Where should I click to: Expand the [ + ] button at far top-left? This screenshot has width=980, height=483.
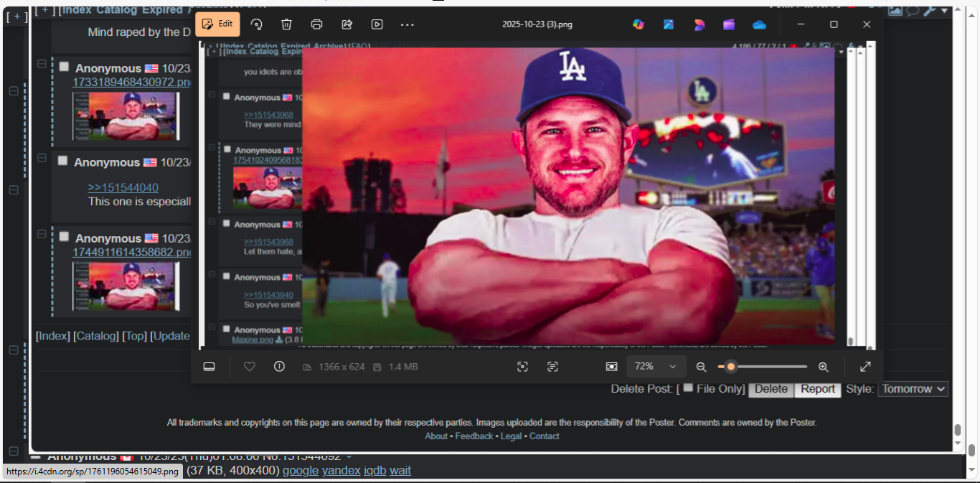point(17,16)
